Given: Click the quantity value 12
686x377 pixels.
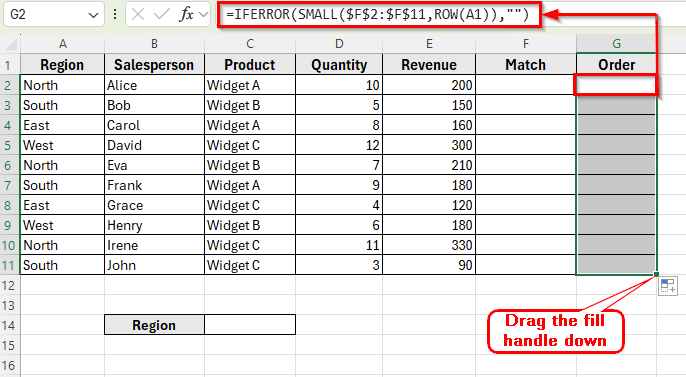Looking at the screenshot, I should click(339, 145).
